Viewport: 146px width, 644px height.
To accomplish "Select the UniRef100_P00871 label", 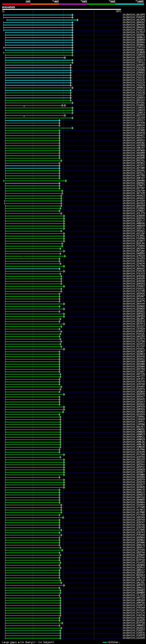I will [134, 349].
